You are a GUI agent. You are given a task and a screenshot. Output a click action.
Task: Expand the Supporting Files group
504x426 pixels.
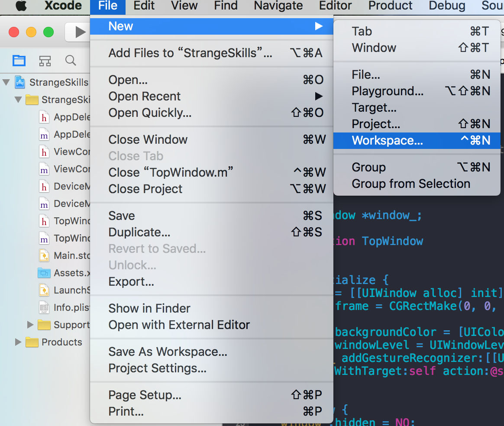click(30, 325)
